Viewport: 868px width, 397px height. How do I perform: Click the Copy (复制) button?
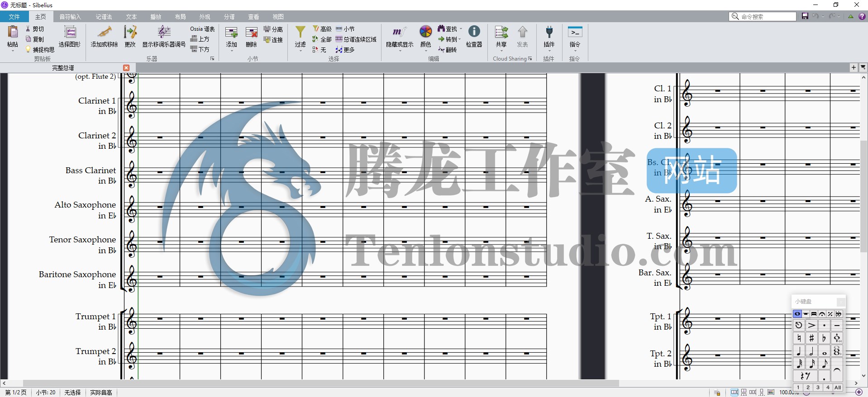[x=35, y=39]
